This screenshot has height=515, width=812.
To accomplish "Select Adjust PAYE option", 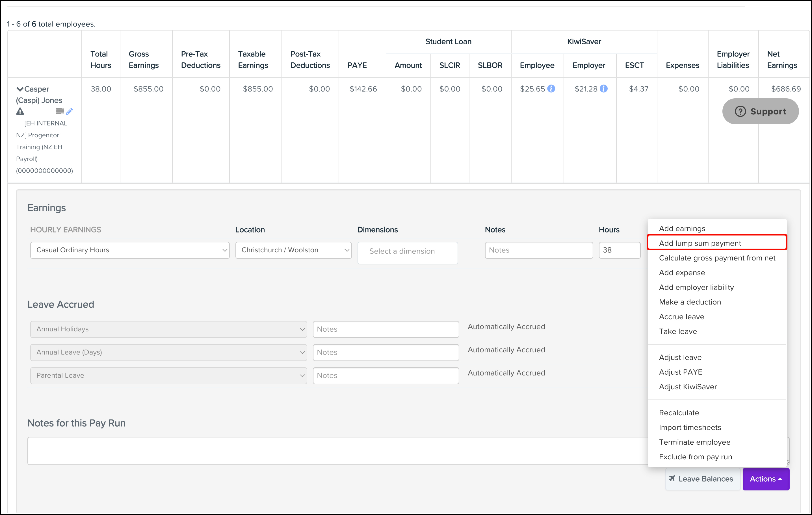I will pos(681,372).
